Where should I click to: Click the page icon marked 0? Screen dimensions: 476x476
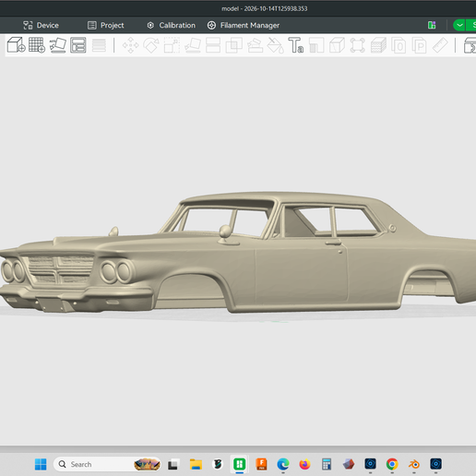pos(399,45)
